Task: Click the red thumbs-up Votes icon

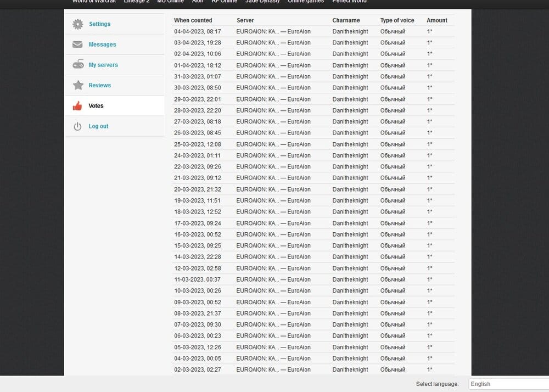Action: (78, 106)
